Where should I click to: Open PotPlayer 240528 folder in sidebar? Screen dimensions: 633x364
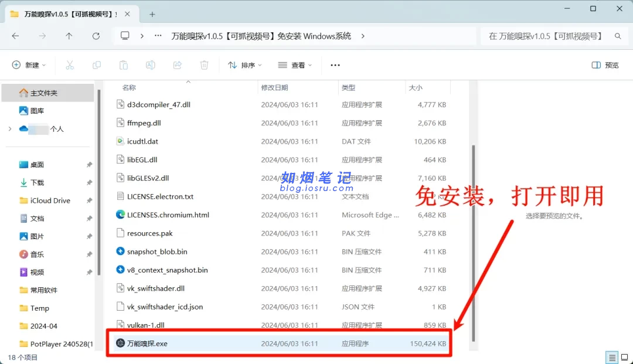coord(56,344)
